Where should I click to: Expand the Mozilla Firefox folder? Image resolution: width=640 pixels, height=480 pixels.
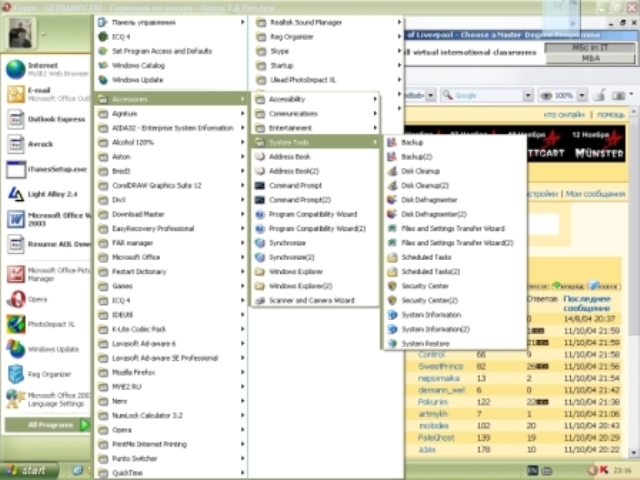[171, 372]
